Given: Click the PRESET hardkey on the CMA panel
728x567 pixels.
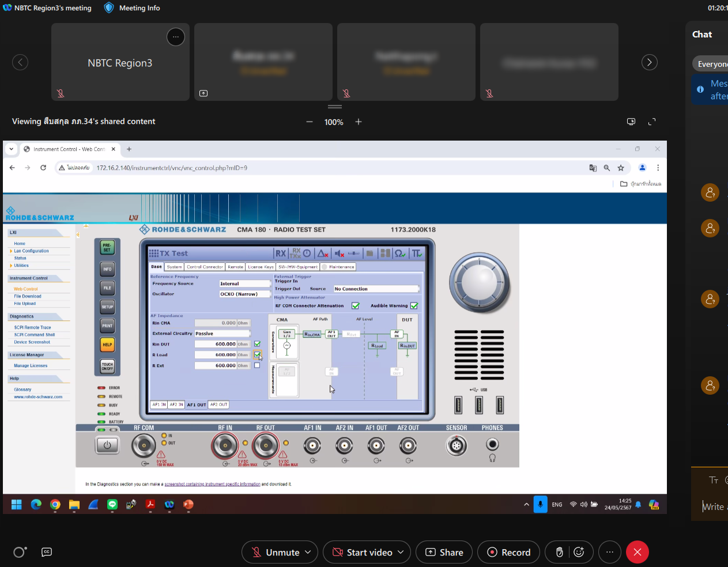Looking at the screenshot, I should click(107, 248).
